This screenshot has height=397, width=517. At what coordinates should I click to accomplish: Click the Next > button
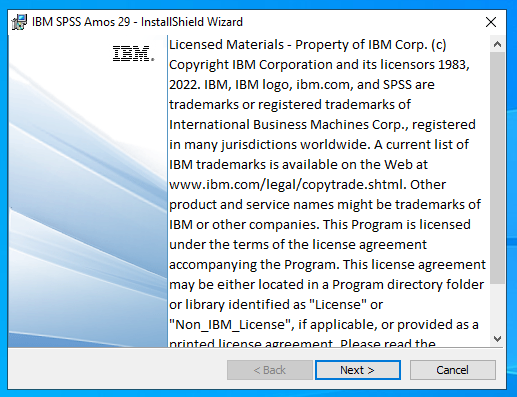tap(358, 370)
